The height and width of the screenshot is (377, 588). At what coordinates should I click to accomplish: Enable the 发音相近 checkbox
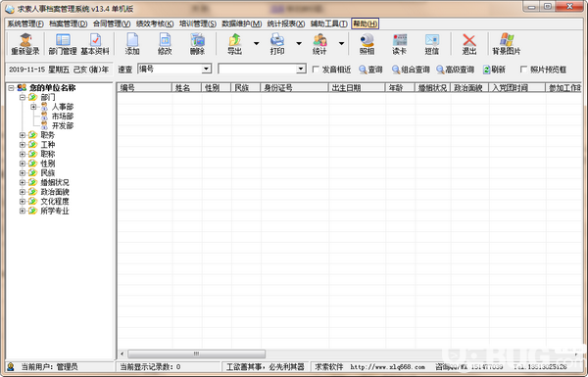[x=317, y=70]
